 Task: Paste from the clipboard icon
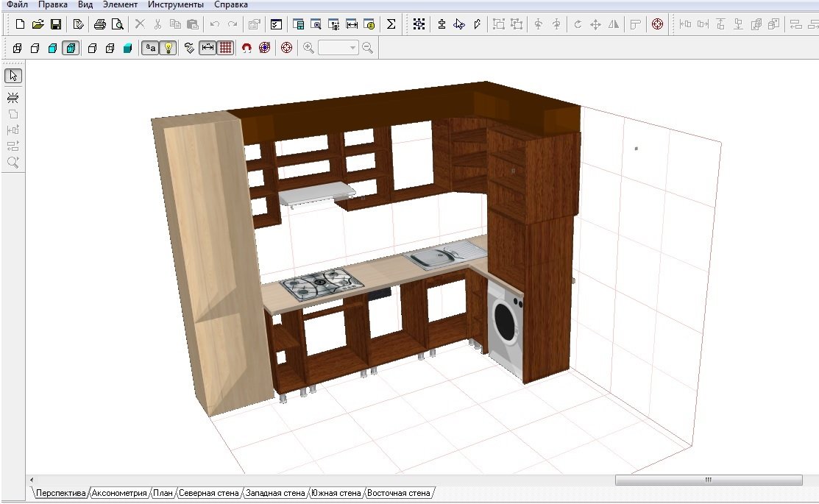193,24
